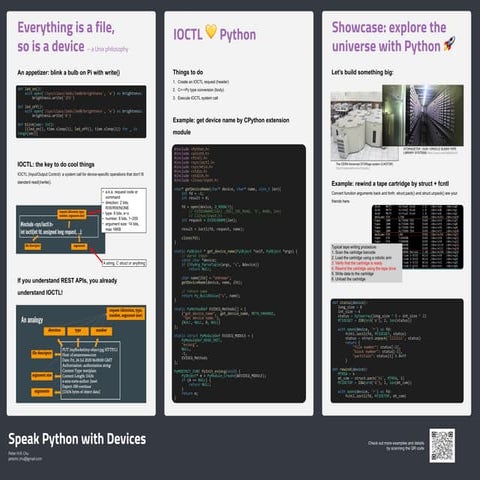
Task: Click the 'Speak Python with Devices' poster title
Action: pyautogui.click(x=77, y=439)
